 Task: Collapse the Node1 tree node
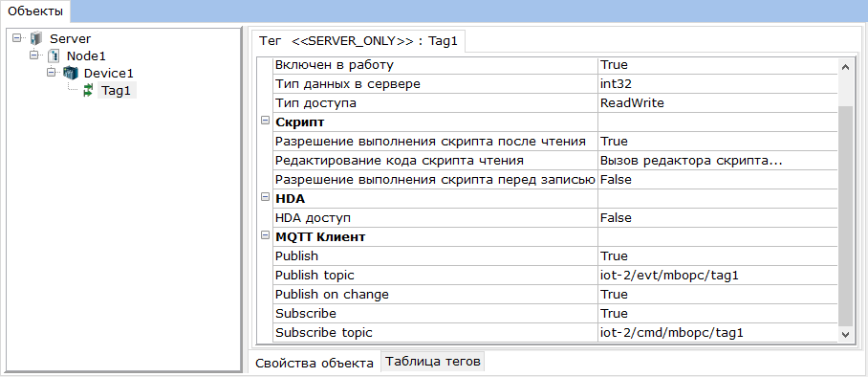[34, 55]
